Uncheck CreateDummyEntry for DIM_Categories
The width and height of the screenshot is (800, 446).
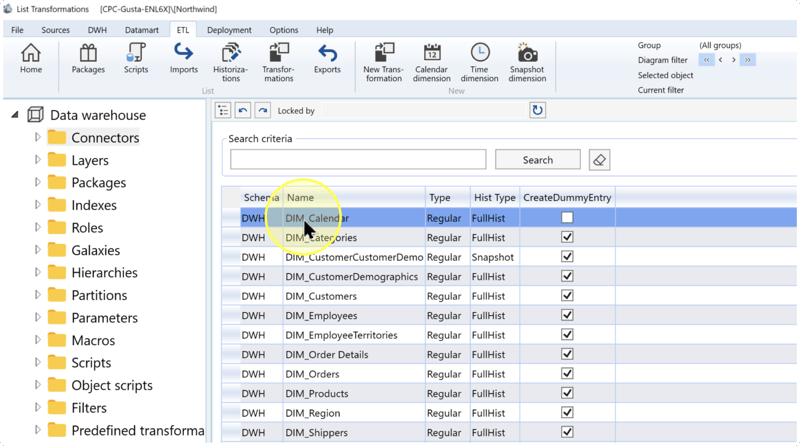point(567,237)
